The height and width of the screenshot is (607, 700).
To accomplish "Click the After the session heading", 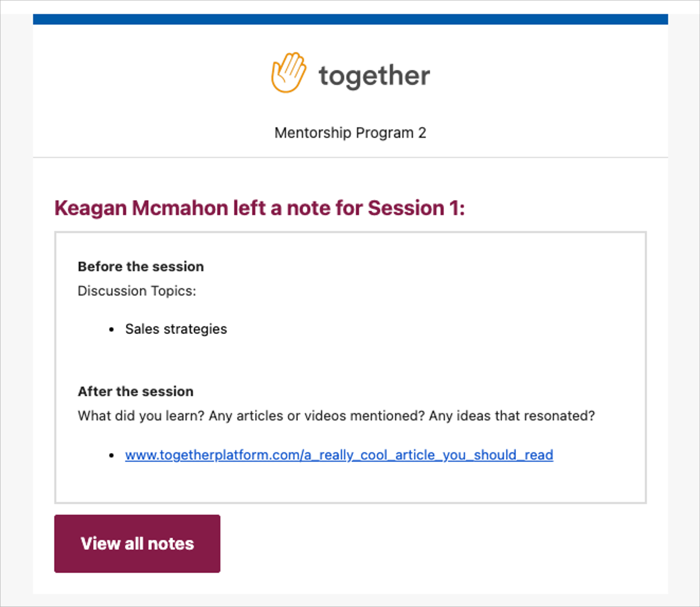I will [136, 391].
